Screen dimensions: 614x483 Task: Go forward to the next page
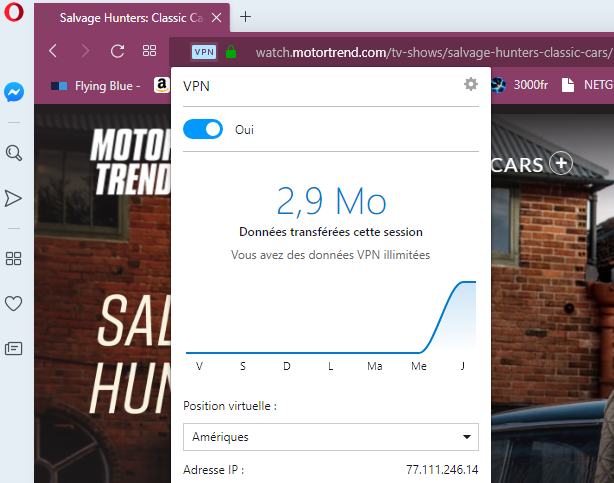pyautogui.click(x=85, y=51)
